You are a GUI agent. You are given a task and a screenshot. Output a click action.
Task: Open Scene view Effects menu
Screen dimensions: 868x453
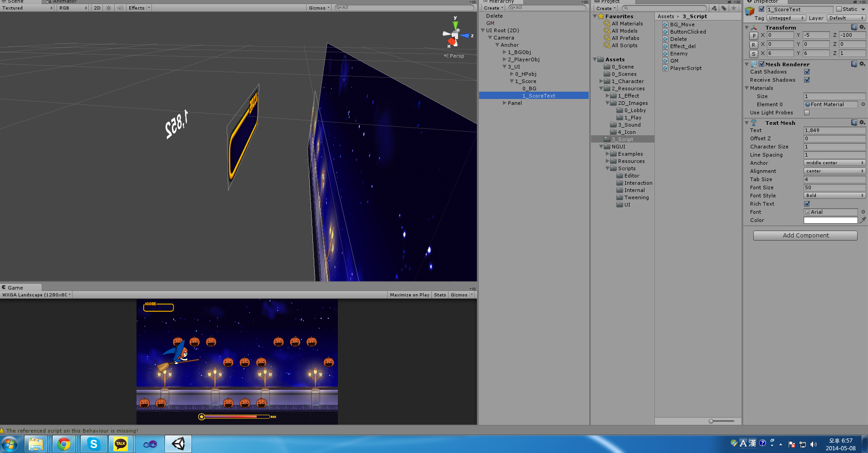139,8
